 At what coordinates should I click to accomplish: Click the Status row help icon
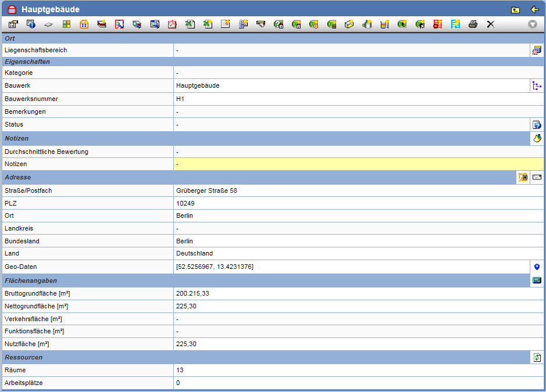coord(537,124)
